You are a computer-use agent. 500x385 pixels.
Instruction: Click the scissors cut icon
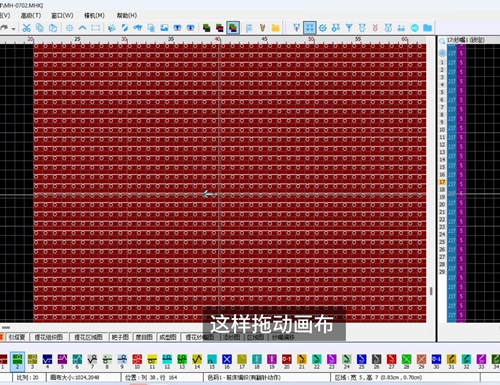click(x=26, y=28)
